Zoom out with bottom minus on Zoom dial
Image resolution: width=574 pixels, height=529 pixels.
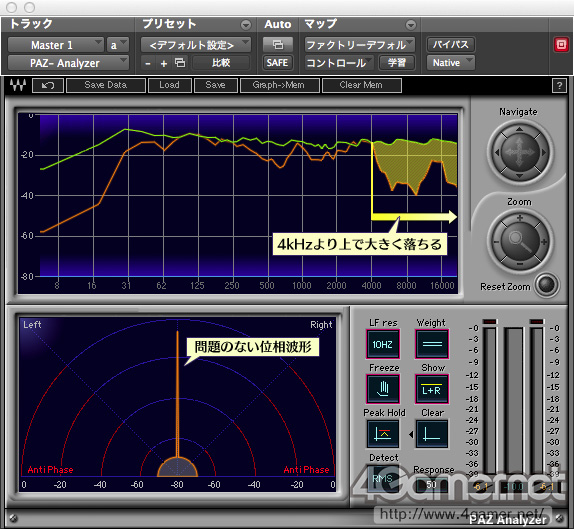click(x=519, y=264)
